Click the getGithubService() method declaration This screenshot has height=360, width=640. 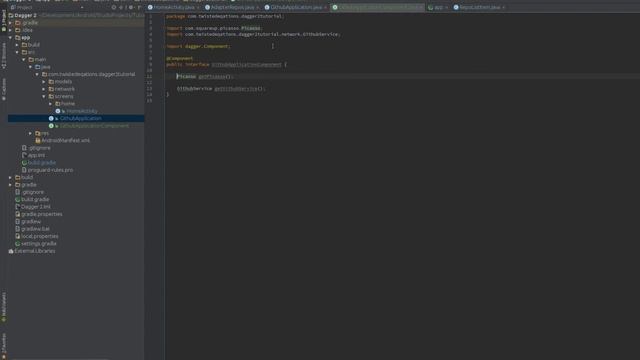[x=221, y=89]
